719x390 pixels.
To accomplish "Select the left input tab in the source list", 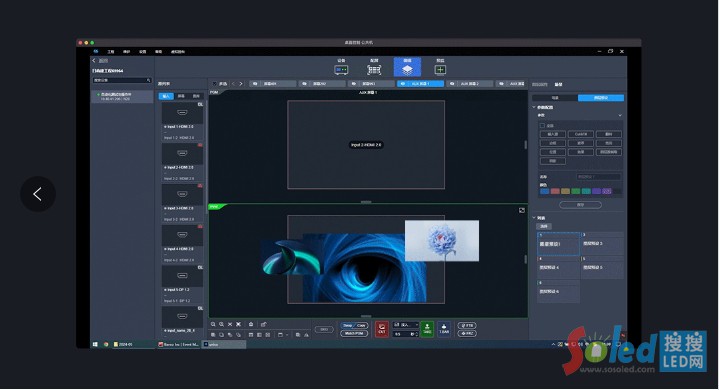I will click(166, 96).
